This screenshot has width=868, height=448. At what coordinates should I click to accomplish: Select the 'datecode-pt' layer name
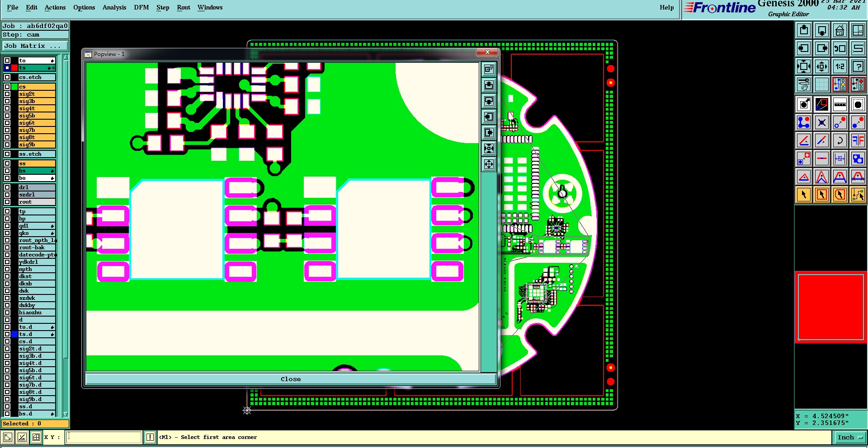[x=37, y=255]
